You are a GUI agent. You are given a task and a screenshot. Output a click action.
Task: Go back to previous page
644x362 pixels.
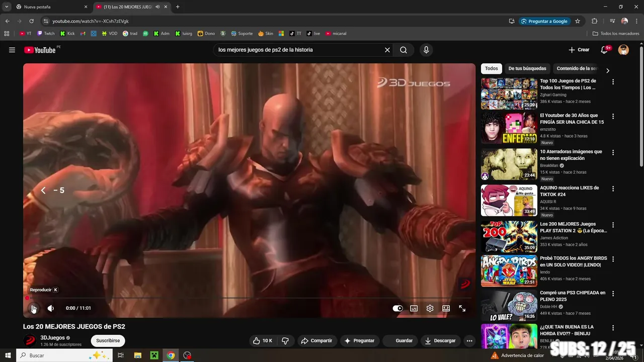coord(8,21)
